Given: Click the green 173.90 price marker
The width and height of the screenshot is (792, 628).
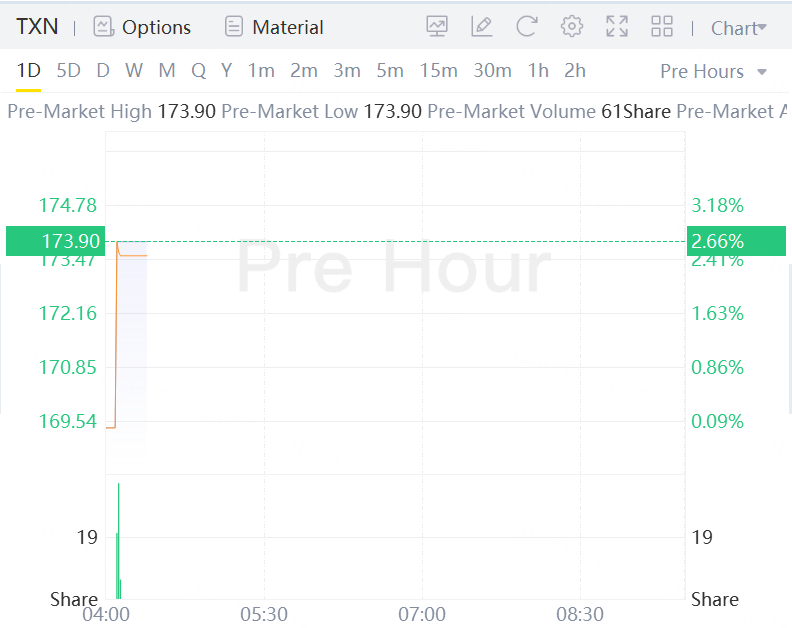Looking at the screenshot, I should point(54,241).
